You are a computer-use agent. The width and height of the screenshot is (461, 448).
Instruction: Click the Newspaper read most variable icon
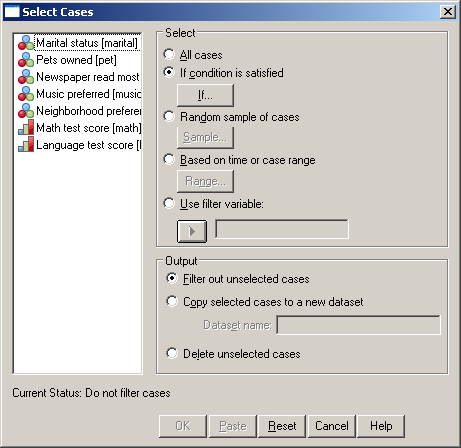(26, 77)
